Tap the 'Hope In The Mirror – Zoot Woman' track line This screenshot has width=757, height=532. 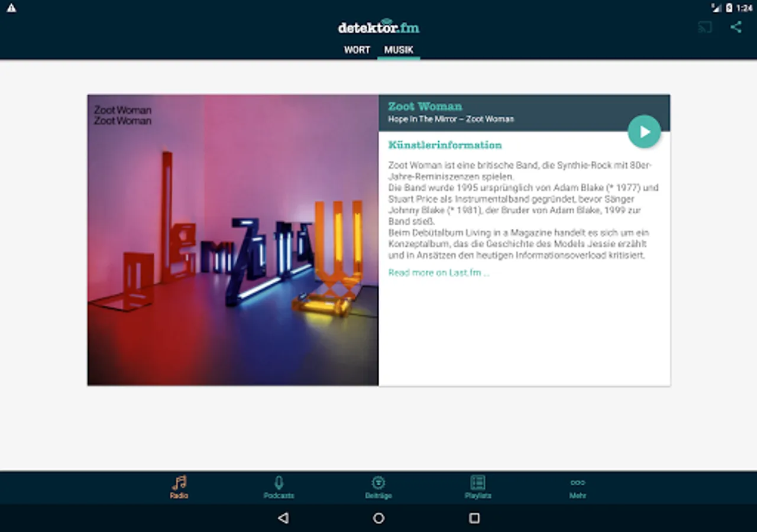click(451, 119)
